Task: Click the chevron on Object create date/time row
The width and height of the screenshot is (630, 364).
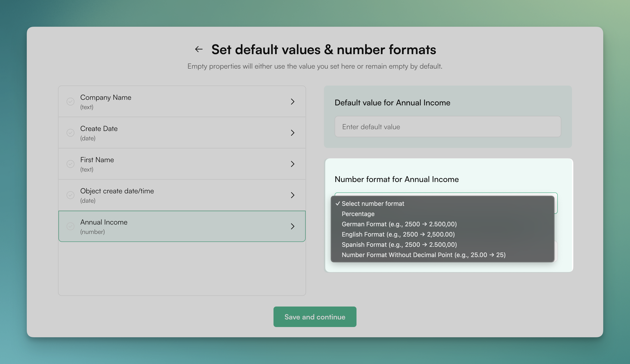Action: coord(293,195)
